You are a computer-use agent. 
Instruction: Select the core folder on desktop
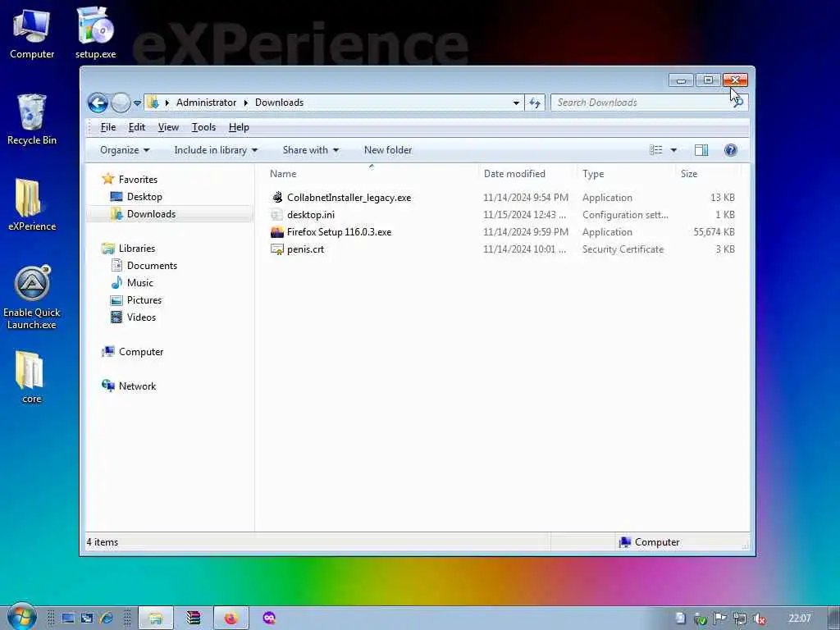click(x=32, y=377)
